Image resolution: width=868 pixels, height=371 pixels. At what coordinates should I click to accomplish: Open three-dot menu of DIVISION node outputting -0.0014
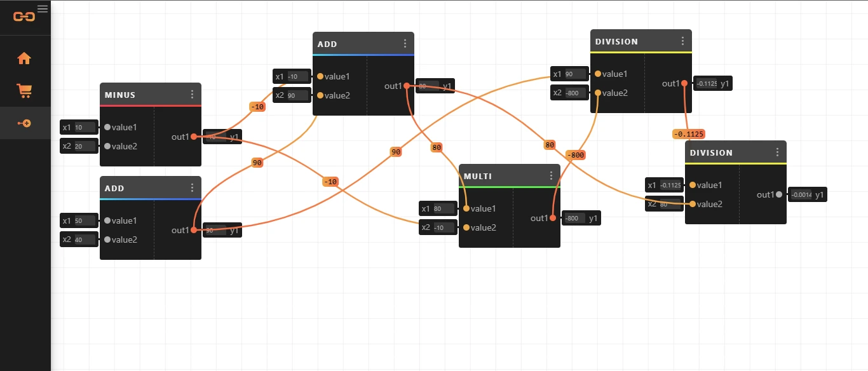pos(777,152)
